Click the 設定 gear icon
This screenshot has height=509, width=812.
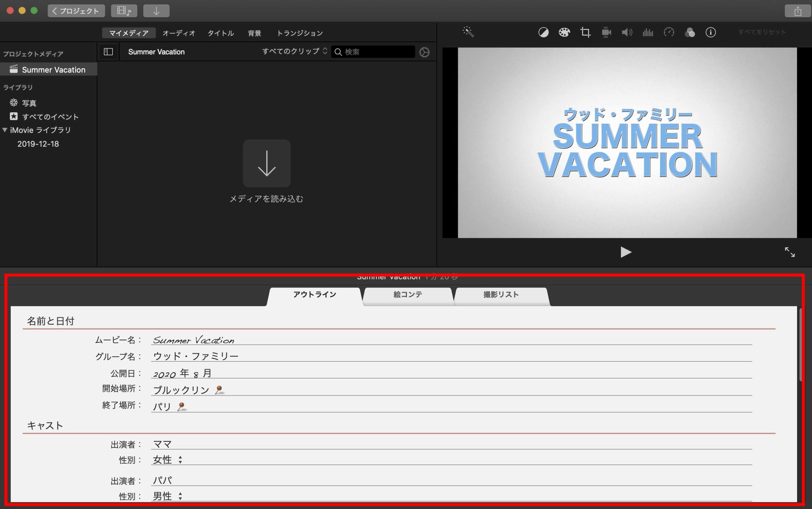click(425, 52)
